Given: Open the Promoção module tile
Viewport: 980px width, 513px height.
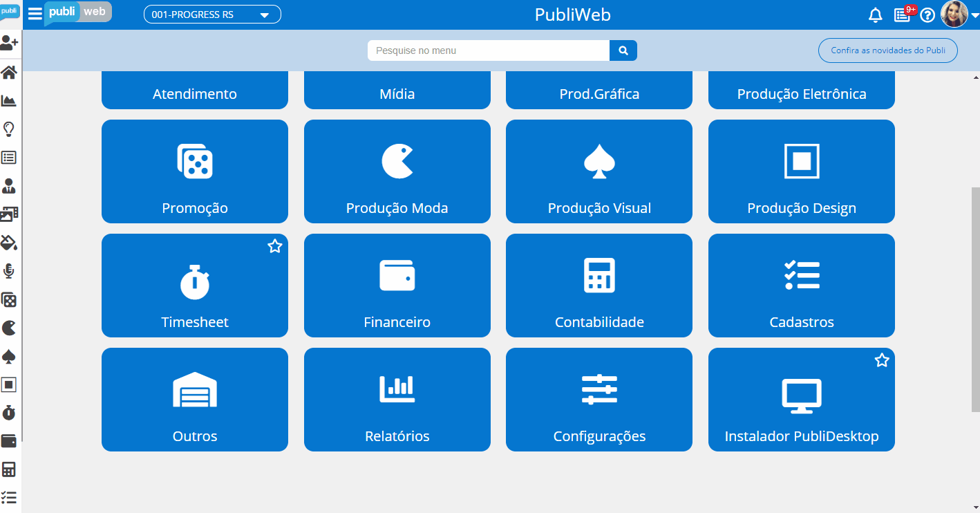Looking at the screenshot, I should point(195,171).
